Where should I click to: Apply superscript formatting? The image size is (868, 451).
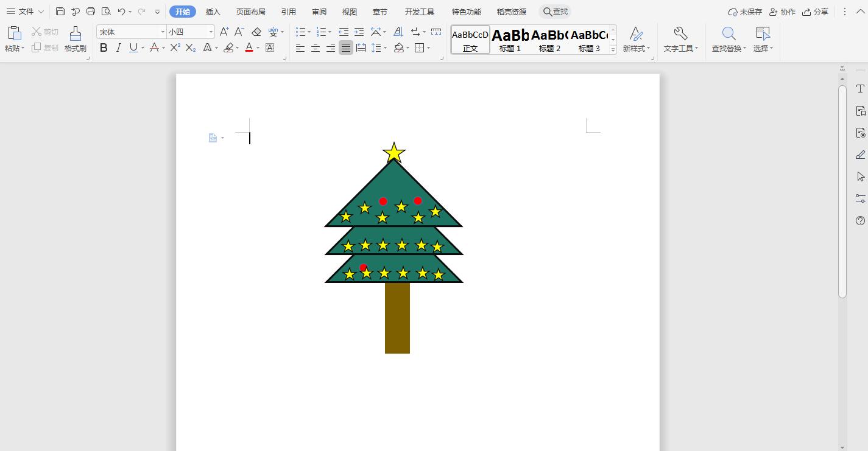pyautogui.click(x=175, y=47)
